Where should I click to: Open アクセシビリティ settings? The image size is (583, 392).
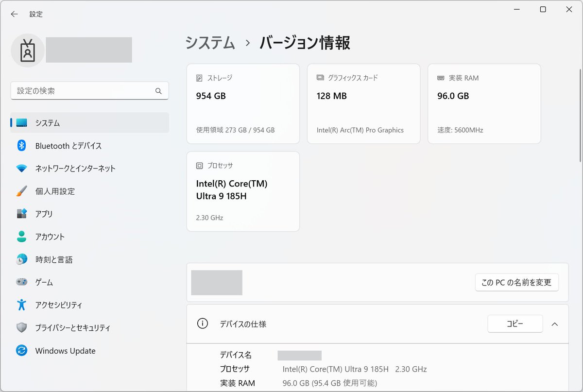click(89, 305)
